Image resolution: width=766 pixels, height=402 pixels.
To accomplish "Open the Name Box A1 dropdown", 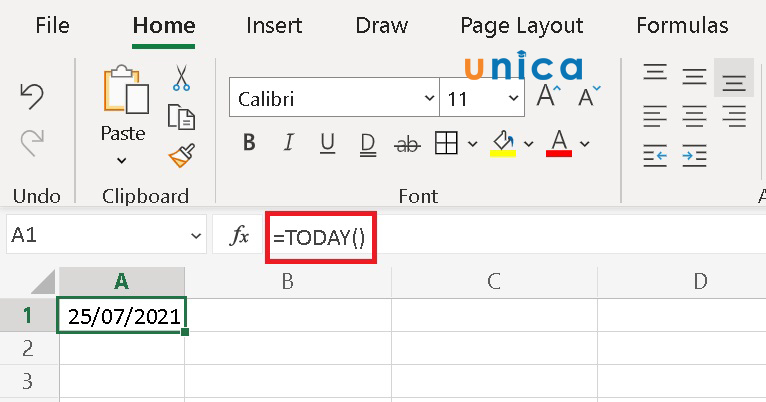I will pyautogui.click(x=195, y=236).
